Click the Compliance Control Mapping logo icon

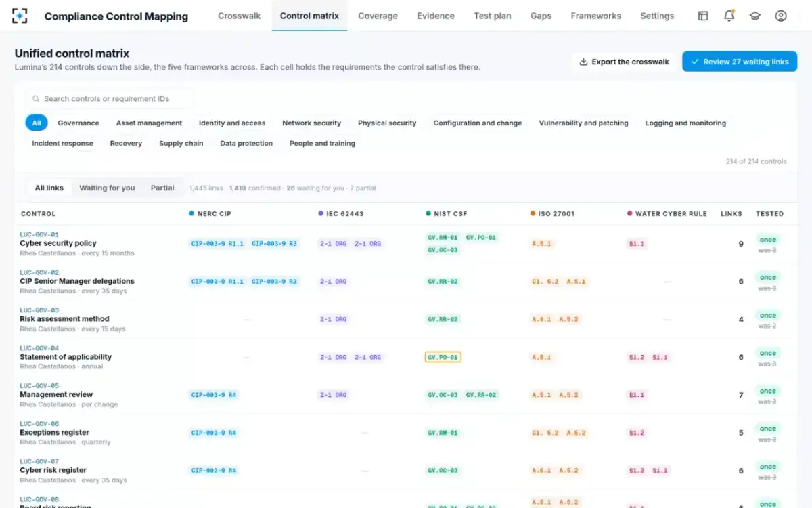click(x=20, y=16)
